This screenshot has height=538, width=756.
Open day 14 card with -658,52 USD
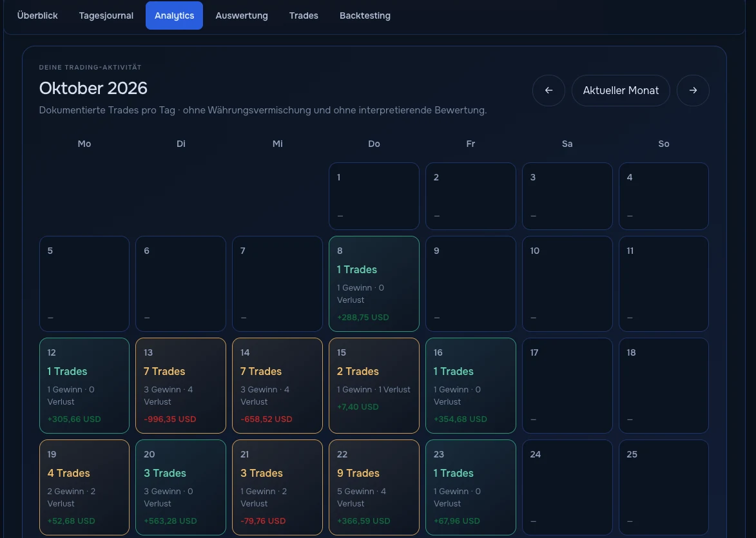point(277,385)
